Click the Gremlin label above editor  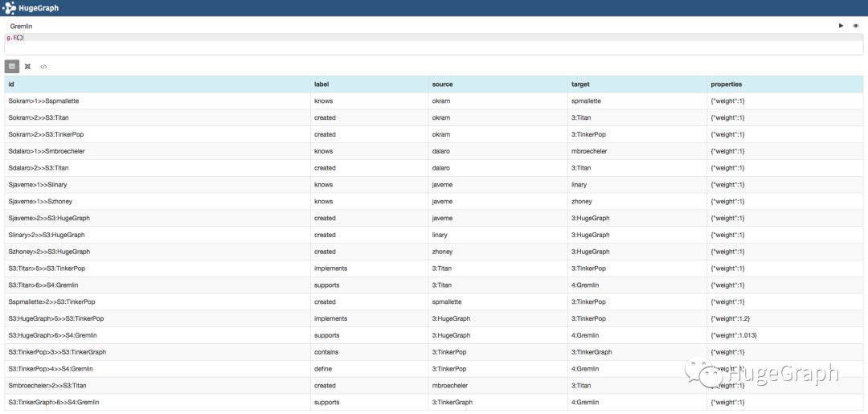(21, 26)
